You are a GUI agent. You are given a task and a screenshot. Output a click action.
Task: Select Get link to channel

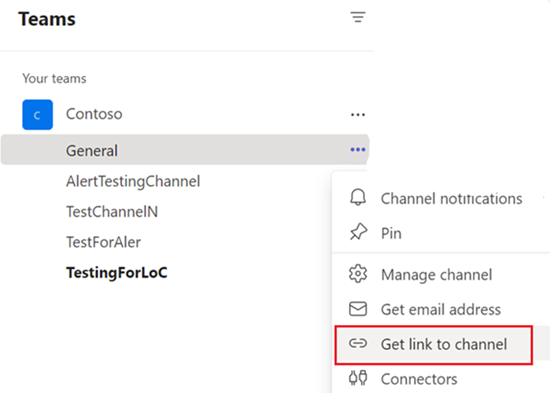point(434,345)
